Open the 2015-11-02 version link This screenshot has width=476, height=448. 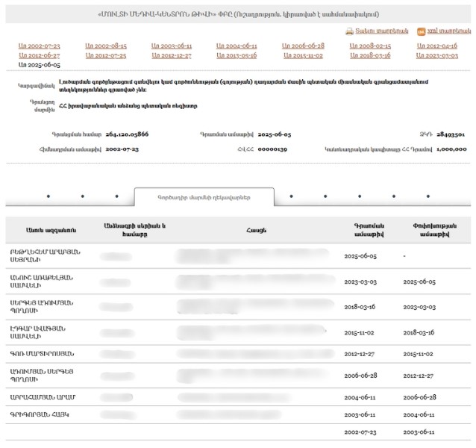303,55
